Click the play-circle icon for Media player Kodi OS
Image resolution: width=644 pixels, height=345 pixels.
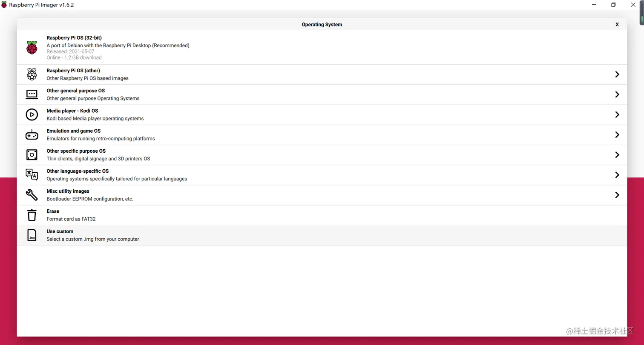click(x=32, y=114)
